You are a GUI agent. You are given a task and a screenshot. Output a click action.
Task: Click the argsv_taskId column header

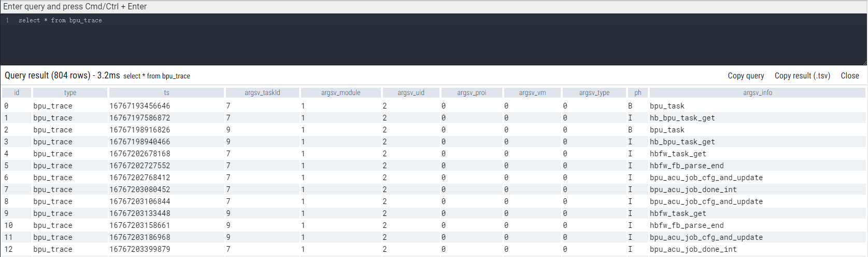pyautogui.click(x=262, y=93)
